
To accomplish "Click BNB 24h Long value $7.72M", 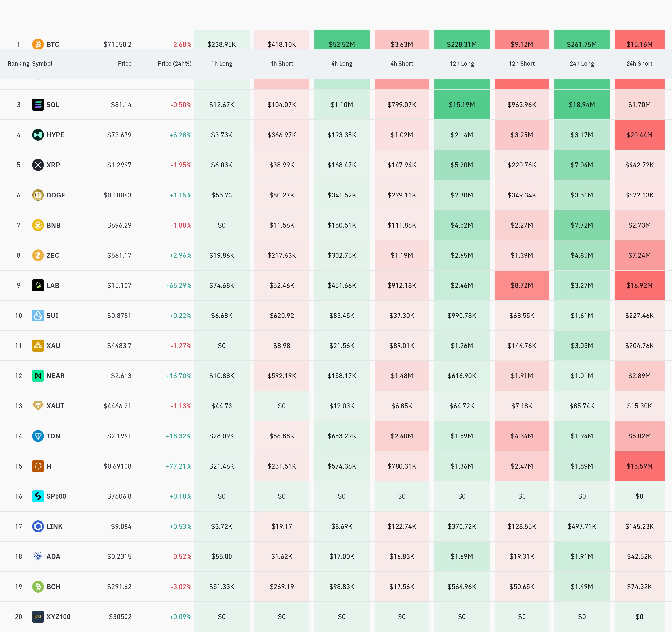I will [582, 225].
